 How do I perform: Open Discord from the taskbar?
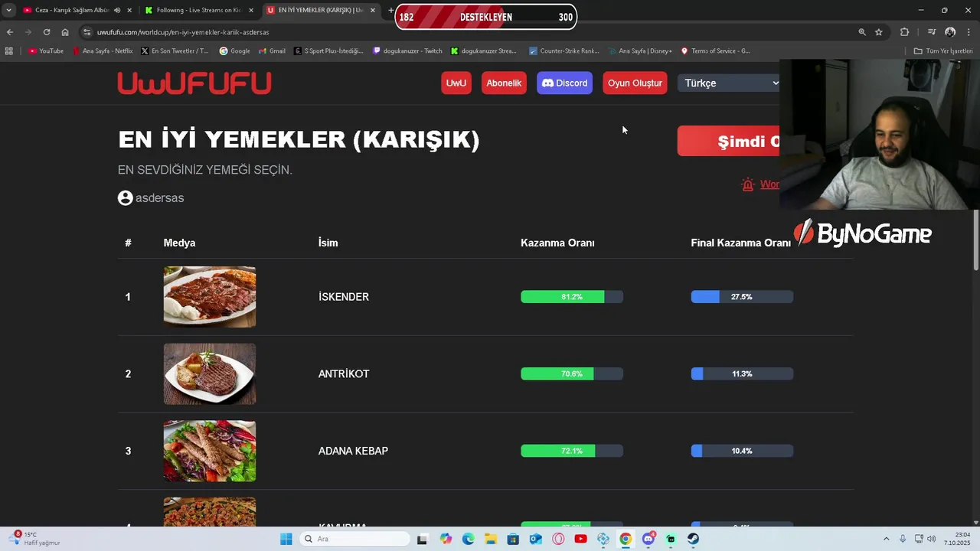click(x=648, y=539)
